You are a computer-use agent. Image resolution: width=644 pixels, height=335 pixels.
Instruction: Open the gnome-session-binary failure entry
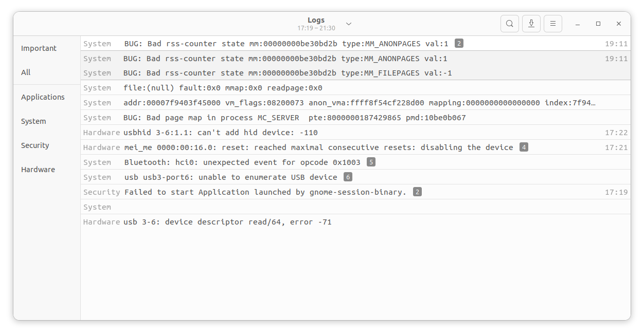tap(265, 192)
